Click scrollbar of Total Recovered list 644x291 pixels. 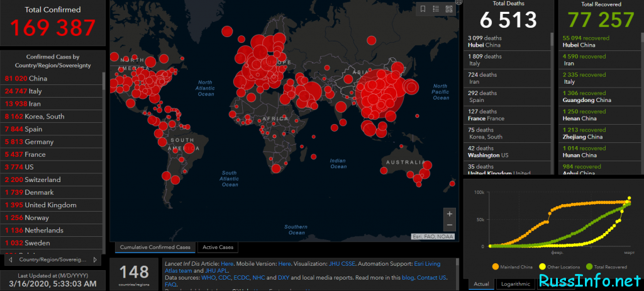pos(642,37)
